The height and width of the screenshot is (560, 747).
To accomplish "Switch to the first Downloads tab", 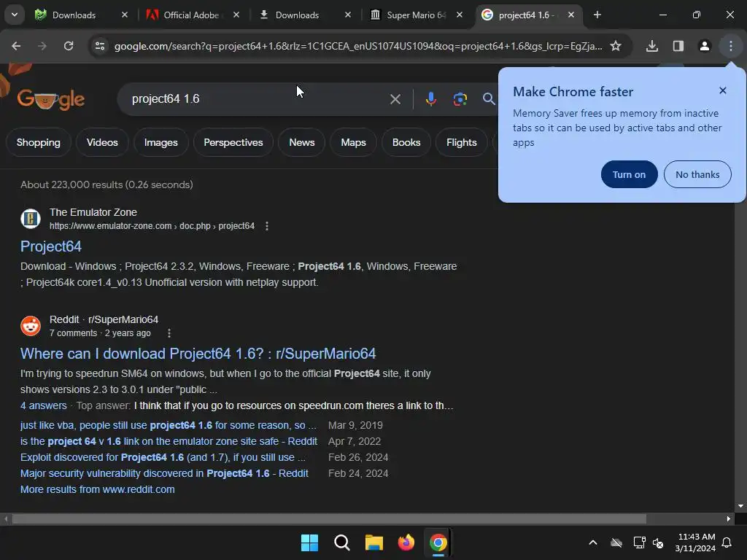I will point(81,15).
